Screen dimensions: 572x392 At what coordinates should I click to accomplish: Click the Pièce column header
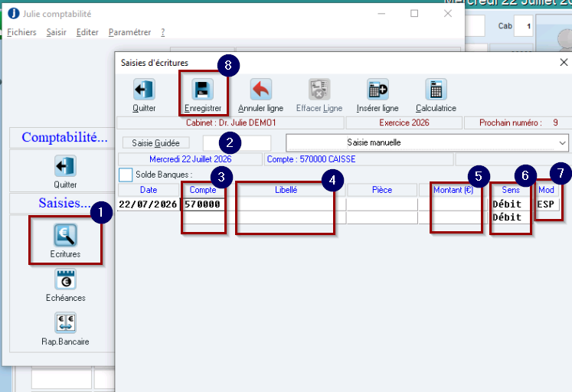click(382, 190)
